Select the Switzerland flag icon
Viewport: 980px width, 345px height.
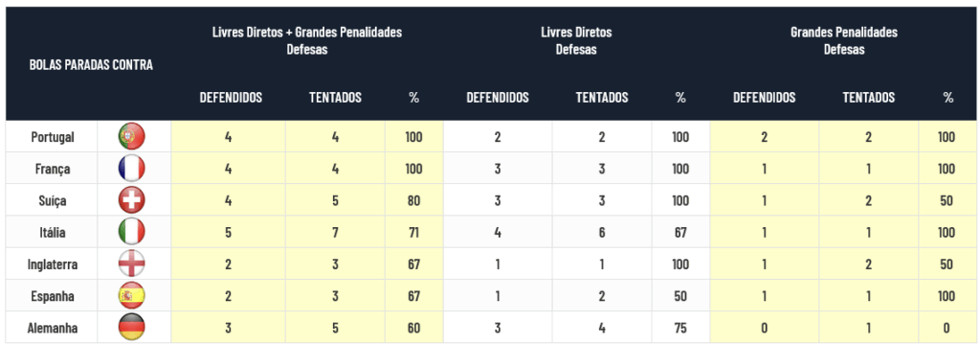pos(132,200)
